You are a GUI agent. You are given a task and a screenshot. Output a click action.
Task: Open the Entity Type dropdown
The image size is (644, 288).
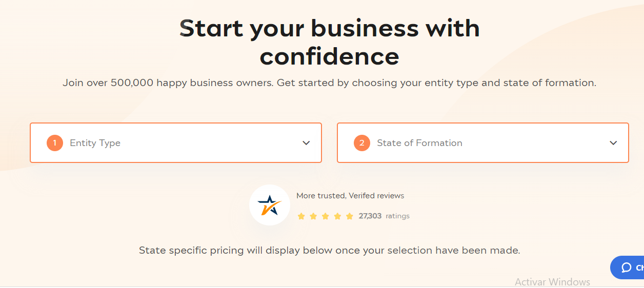click(176, 143)
